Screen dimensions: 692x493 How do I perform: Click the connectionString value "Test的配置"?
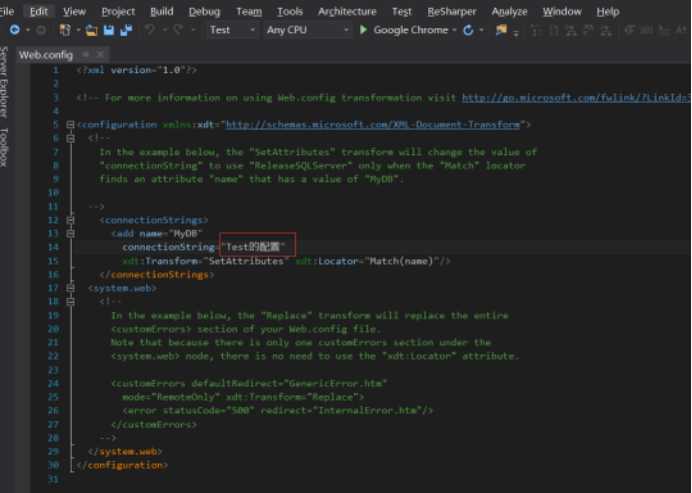pyautogui.click(x=255, y=247)
